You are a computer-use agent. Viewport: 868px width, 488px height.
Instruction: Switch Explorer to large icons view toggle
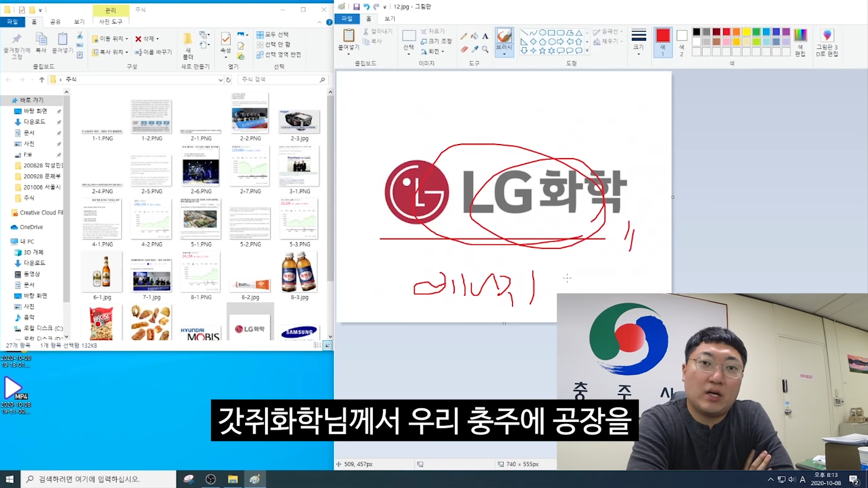coord(327,346)
